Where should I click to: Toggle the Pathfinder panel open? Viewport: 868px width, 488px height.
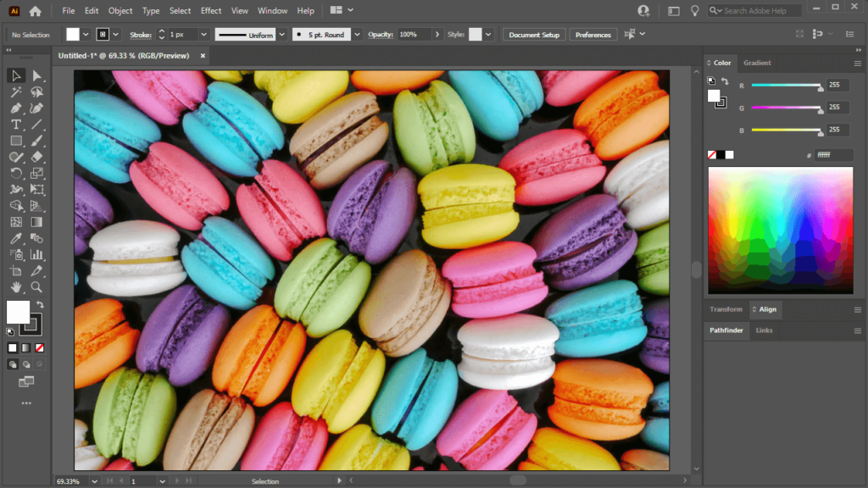[x=726, y=330]
